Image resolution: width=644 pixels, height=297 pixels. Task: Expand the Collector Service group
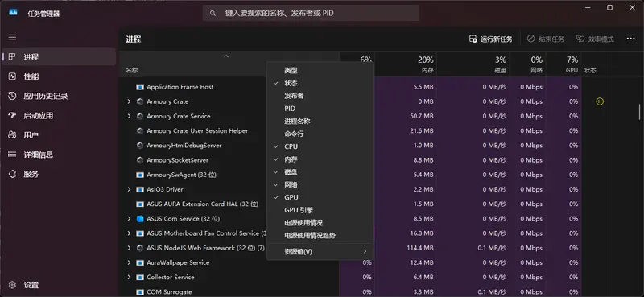pyautogui.click(x=129, y=278)
